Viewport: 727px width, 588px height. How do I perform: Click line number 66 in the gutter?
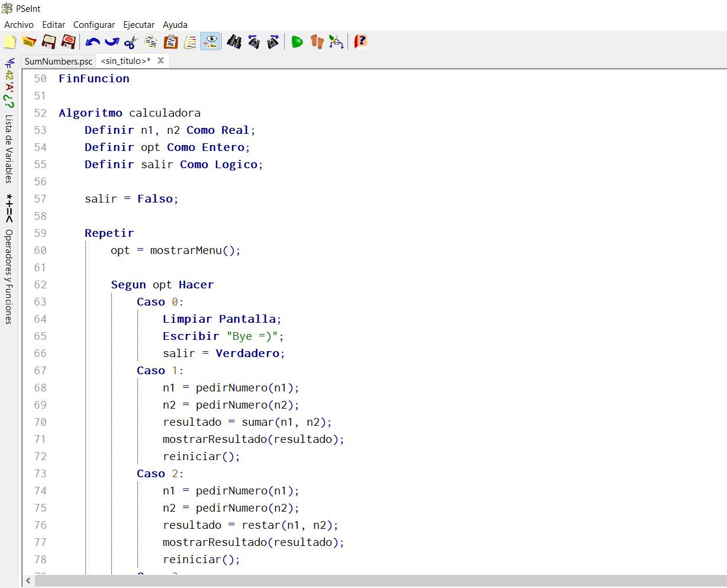(x=40, y=353)
